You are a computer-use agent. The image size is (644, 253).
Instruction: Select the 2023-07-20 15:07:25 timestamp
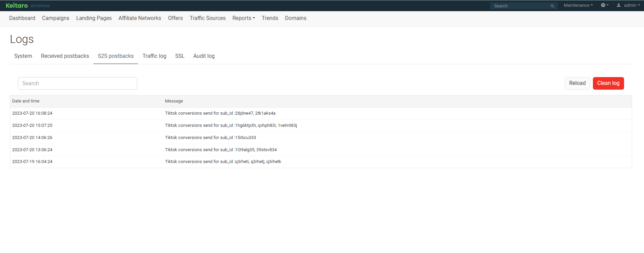click(x=32, y=125)
